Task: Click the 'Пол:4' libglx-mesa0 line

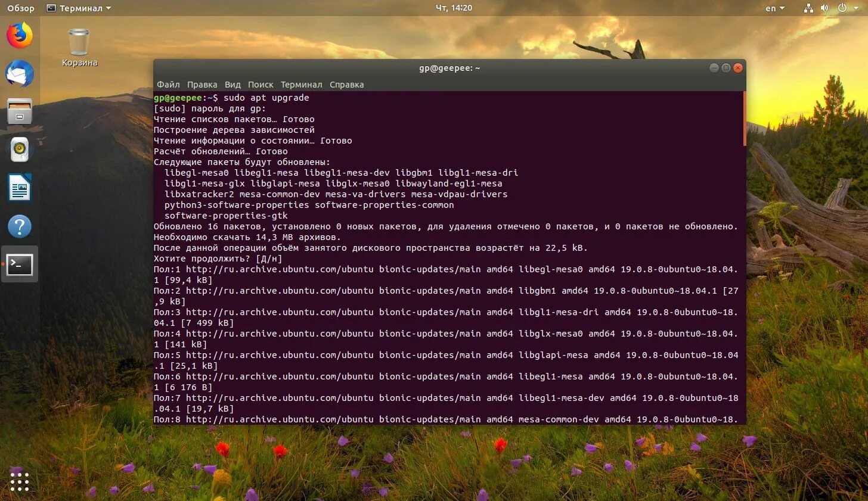Action: (446, 339)
